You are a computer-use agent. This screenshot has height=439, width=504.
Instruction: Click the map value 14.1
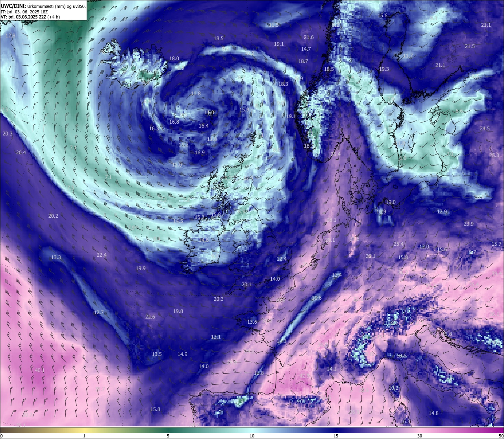point(332,369)
